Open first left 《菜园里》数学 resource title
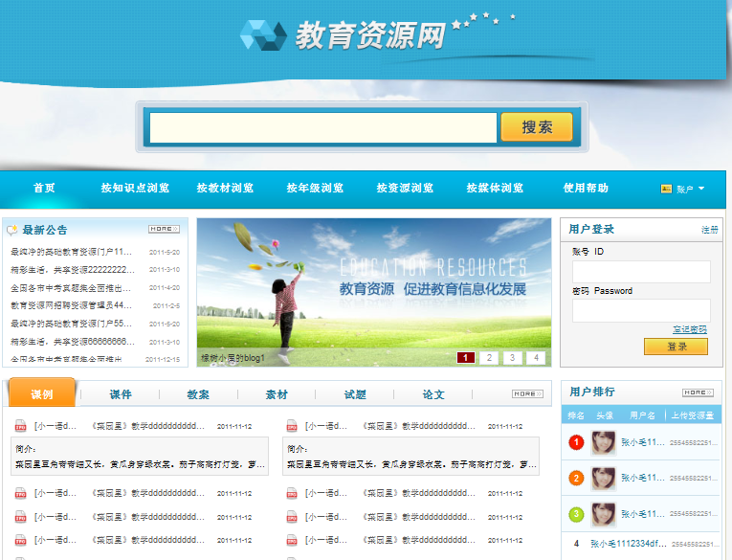Screen dimensions: 732x560 coord(148,426)
